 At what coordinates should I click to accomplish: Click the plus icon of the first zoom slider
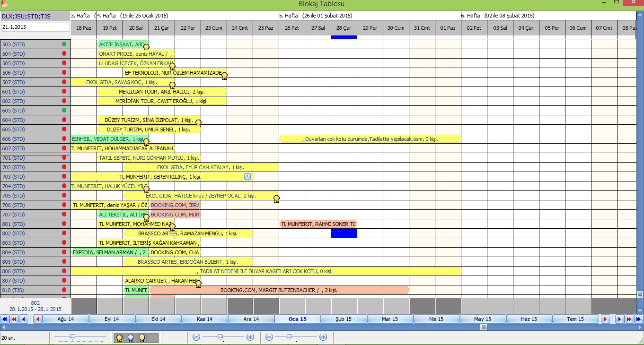click(x=250, y=337)
